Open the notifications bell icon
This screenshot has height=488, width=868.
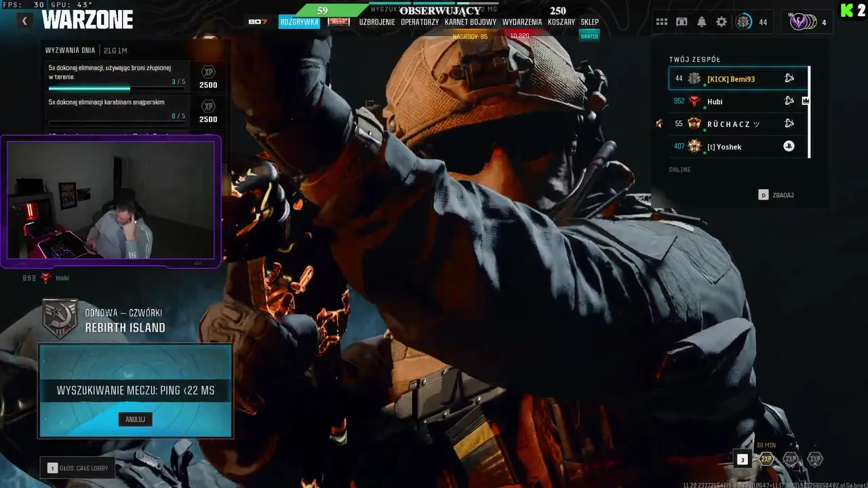pyautogui.click(x=701, y=22)
